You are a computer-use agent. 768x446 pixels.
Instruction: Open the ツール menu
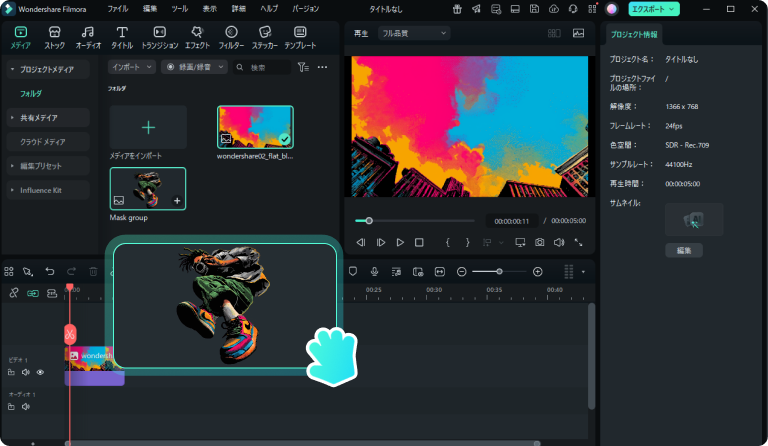point(180,9)
